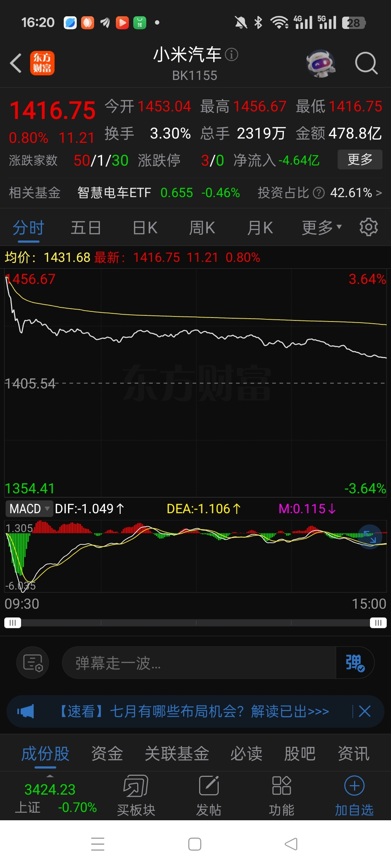This screenshot has width=391, height=868.
Task: Tap the left timeline range handle
Action: 13,623
